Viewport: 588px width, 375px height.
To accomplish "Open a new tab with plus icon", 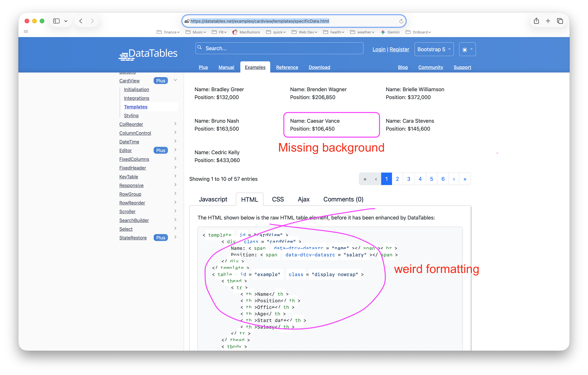I will pos(548,21).
